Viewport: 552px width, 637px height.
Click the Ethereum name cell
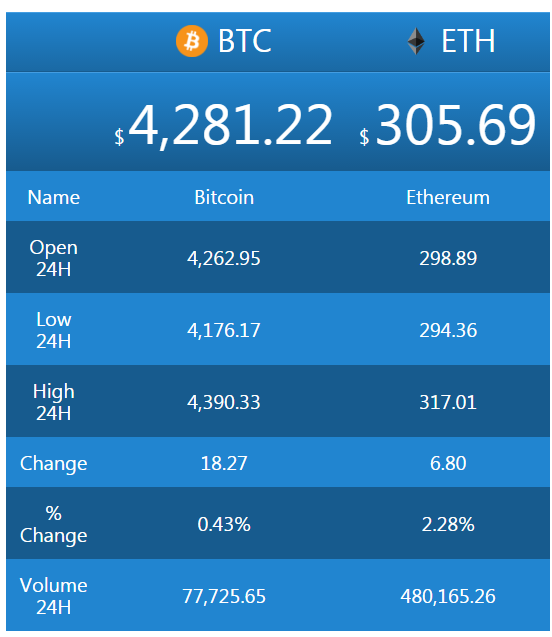click(x=448, y=197)
